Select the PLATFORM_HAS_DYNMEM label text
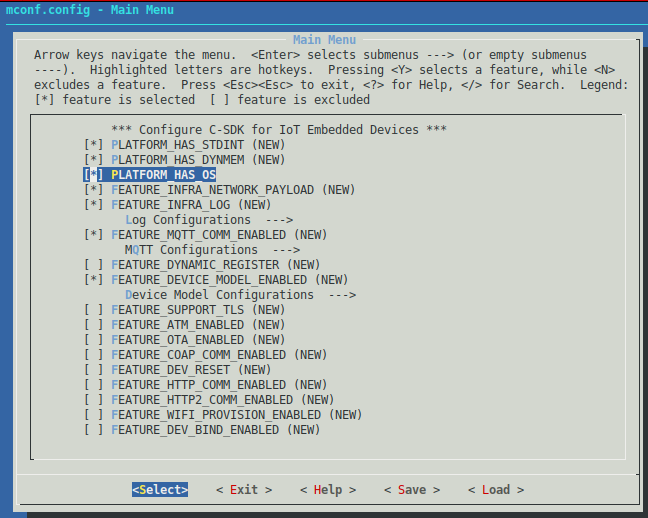This screenshot has height=518, width=648. coord(178,160)
